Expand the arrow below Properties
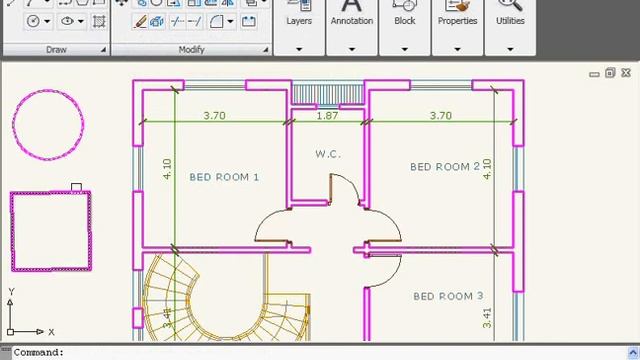The height and width of the screenshot is (360, 640). click(458, 49)
